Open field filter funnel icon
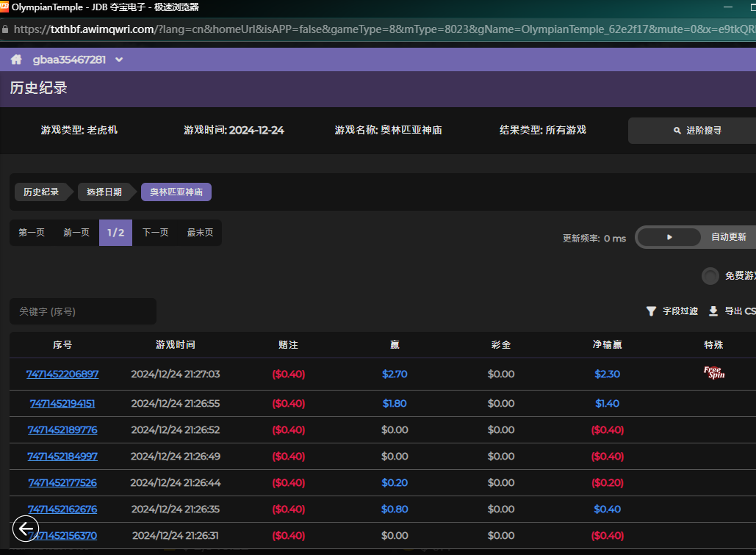Screen dimensions: 756x555 pyautogui.click(x=651, y=311)
